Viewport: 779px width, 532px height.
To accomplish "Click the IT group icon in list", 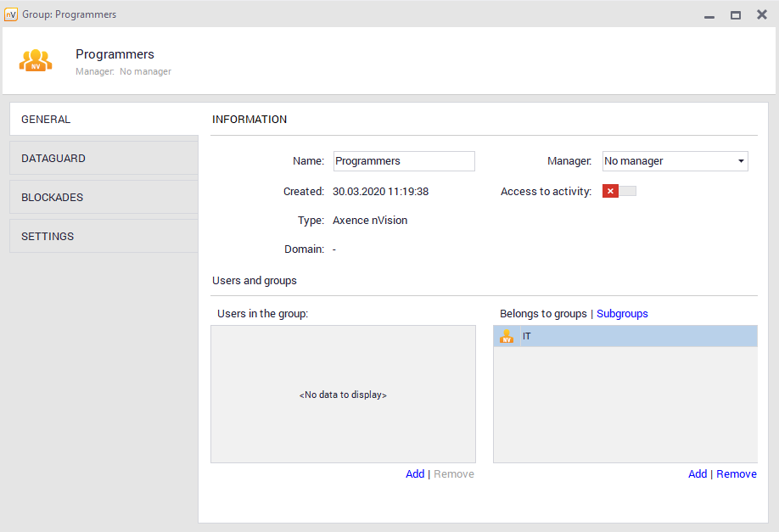I will [507, 337].
